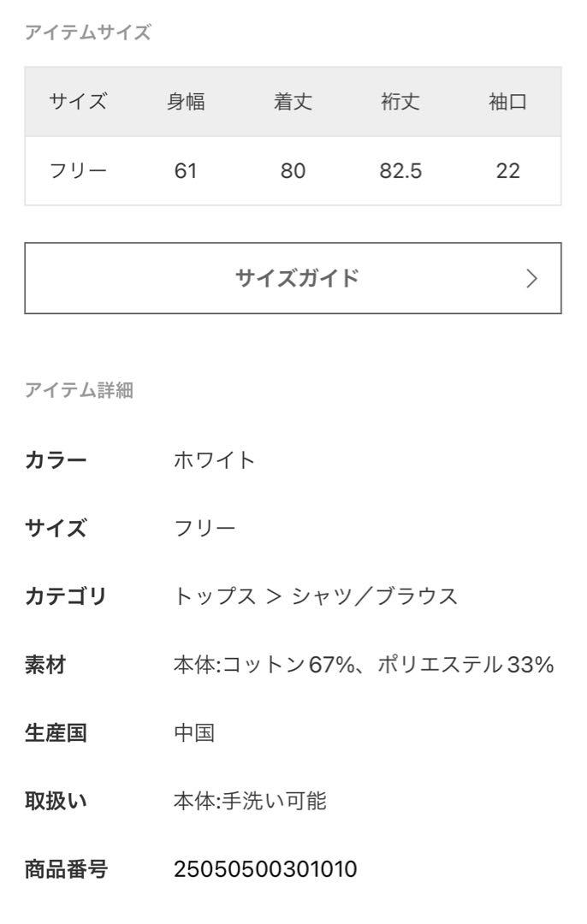Click the アイテムサイズ section heading

tap(88, 33)
